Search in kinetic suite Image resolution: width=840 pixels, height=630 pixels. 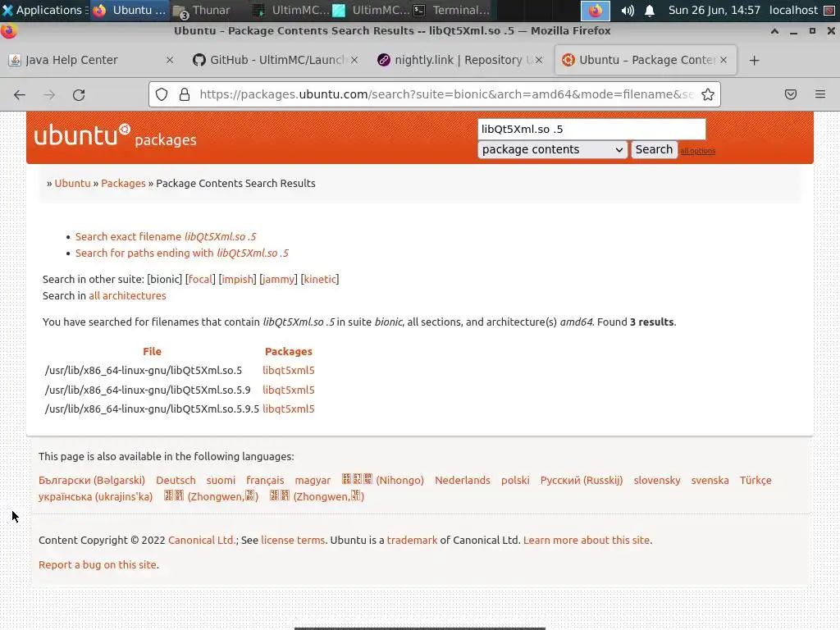(320, 279)
